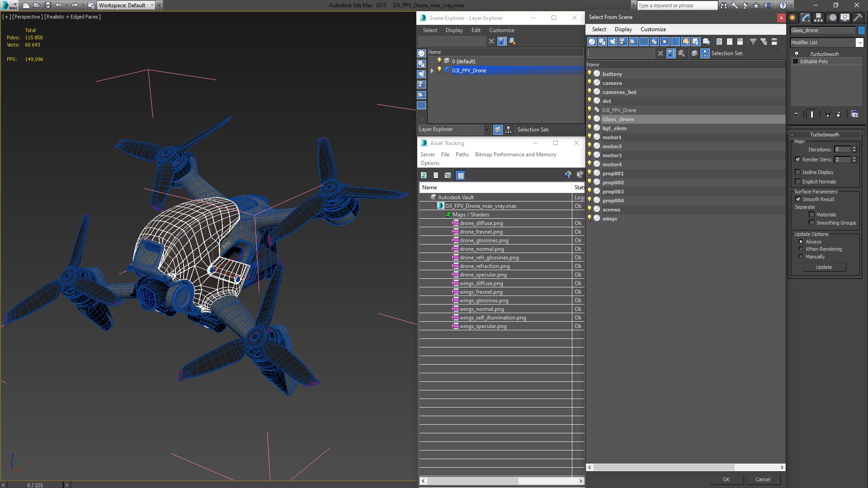
Task: Undo the last action
Action: coord(59,5)
